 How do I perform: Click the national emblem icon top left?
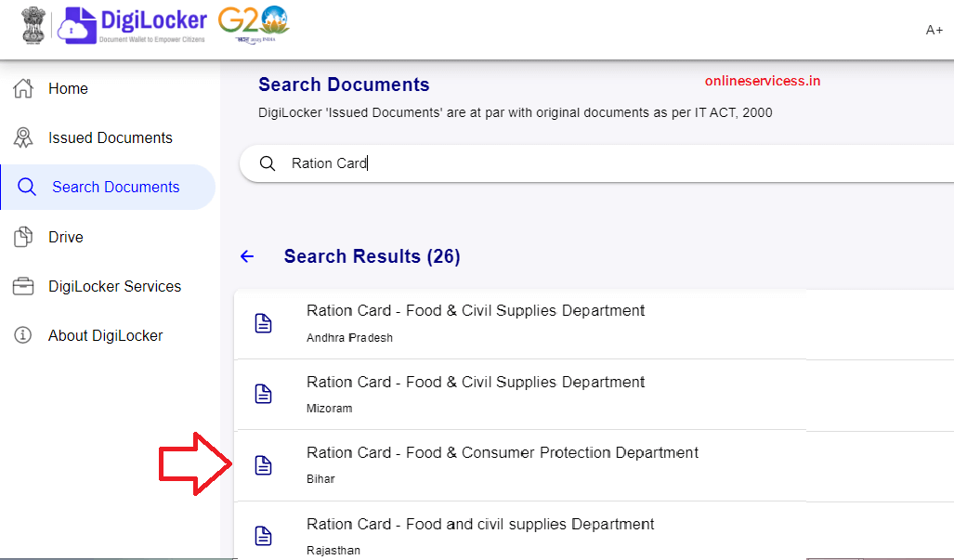pos(33,26)
